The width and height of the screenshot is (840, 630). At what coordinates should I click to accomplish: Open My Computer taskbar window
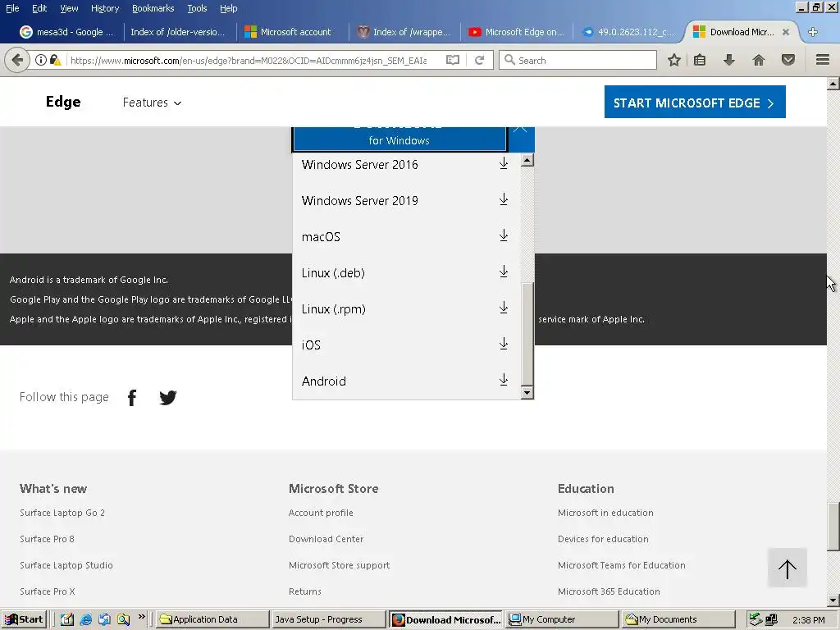click(561, 619)
